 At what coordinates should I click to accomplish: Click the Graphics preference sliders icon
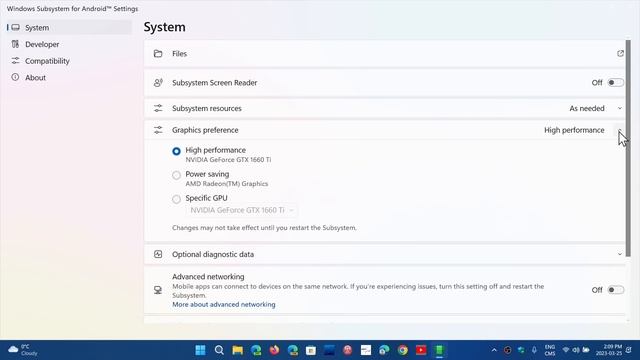point(158,130)
